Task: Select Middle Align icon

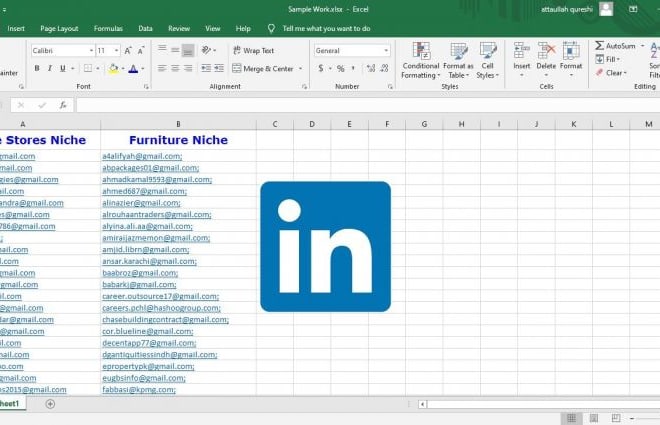Action: click(x=175, y=50)
